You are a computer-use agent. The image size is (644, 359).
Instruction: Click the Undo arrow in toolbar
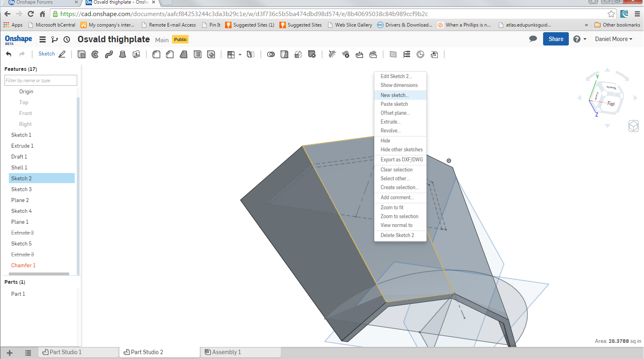9,54
